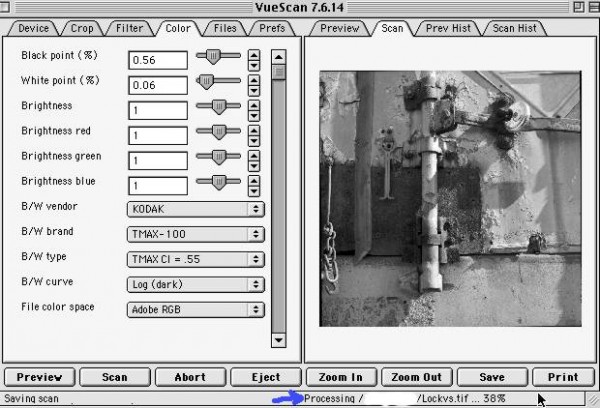
Task: Click the window zoom box icon
Action: [x=579, y=7]
